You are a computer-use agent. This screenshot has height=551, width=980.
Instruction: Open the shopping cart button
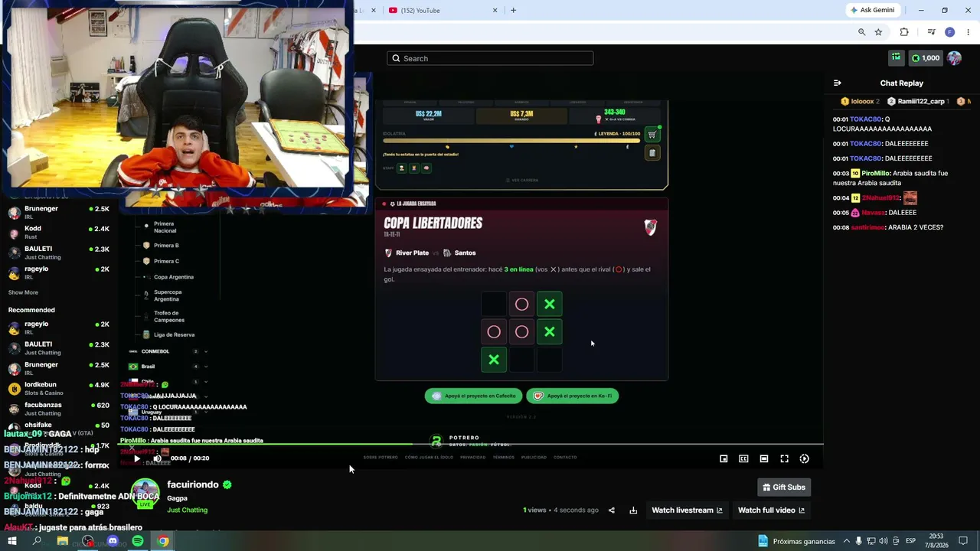652,135
